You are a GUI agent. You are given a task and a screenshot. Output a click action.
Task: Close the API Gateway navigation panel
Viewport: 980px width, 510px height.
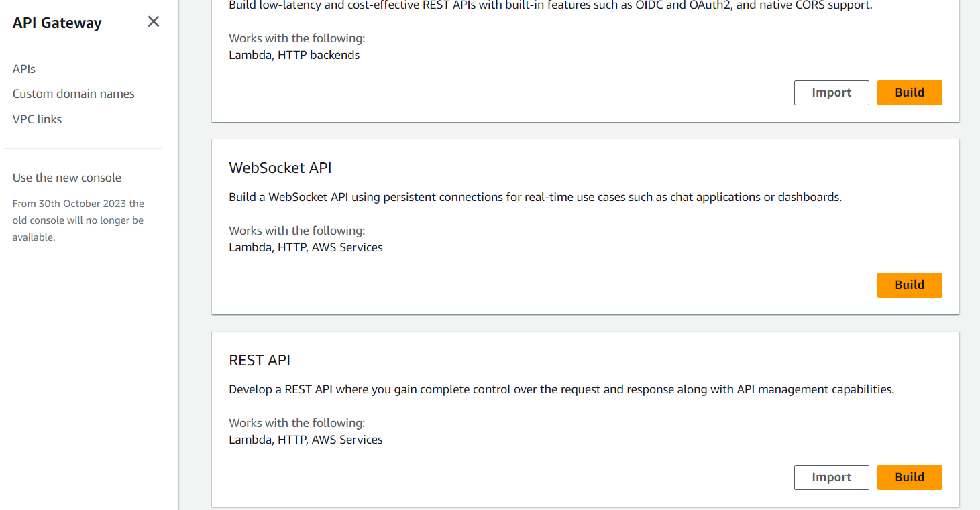pyautogui.click(x=154, y=22)
